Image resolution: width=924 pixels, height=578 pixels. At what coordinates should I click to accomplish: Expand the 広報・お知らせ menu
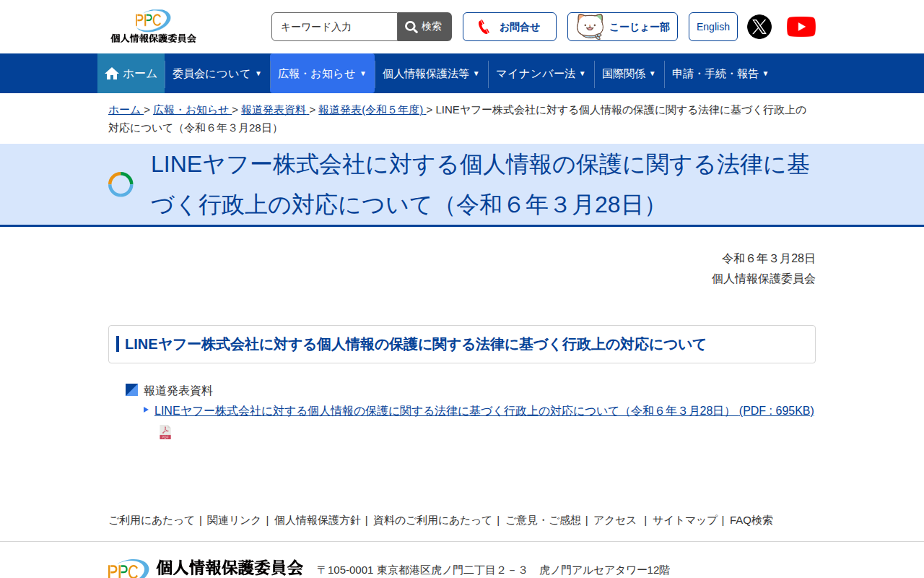pyautogui.click(x=323, y=74)
